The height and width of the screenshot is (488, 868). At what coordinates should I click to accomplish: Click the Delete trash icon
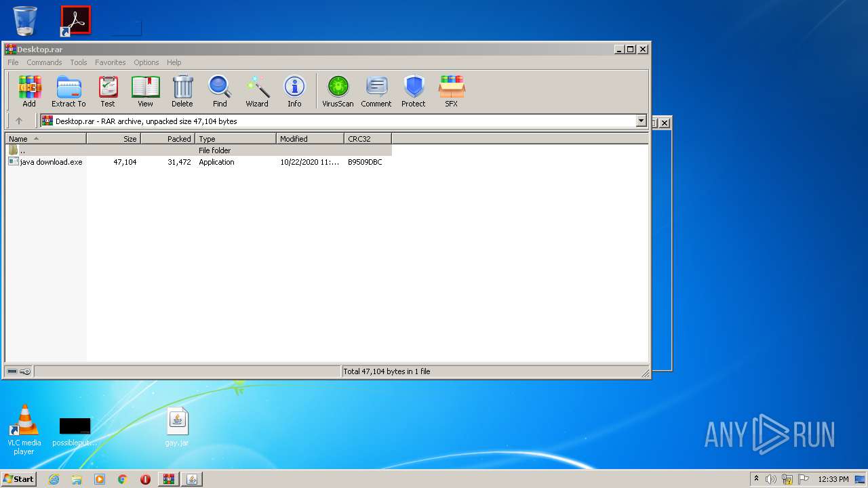pyautogui.click(x=182, y=91)
